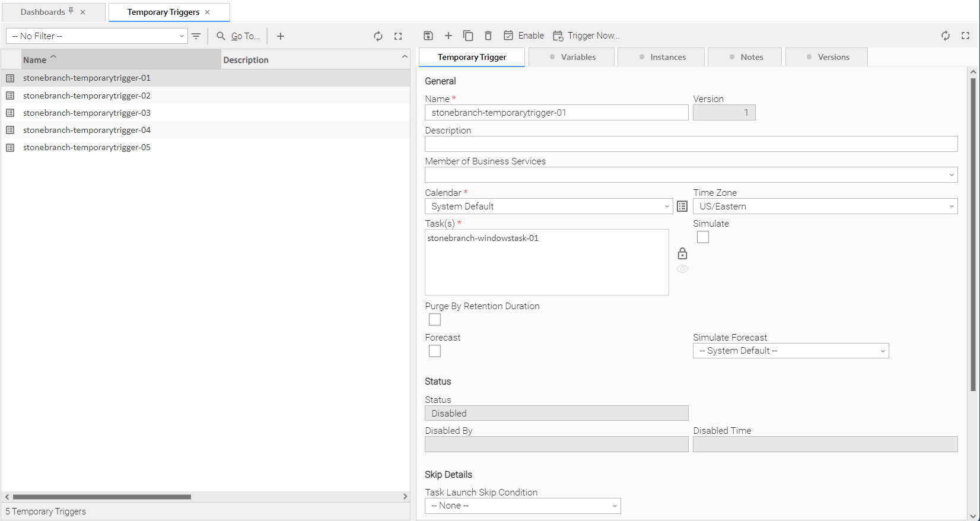Viewport: 980px width, 521px height.
Task: Open the Time Zone dropdown
Action: click(x=825, y=207)
